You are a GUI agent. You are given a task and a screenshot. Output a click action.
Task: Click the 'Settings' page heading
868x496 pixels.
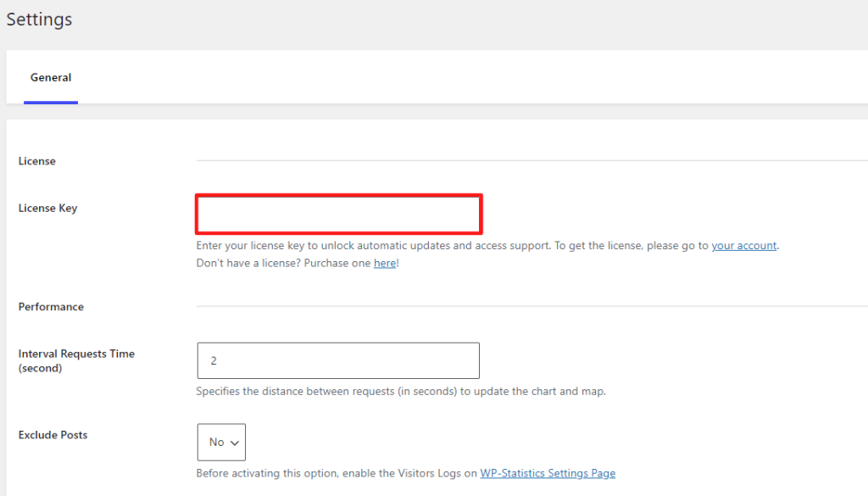39,20
